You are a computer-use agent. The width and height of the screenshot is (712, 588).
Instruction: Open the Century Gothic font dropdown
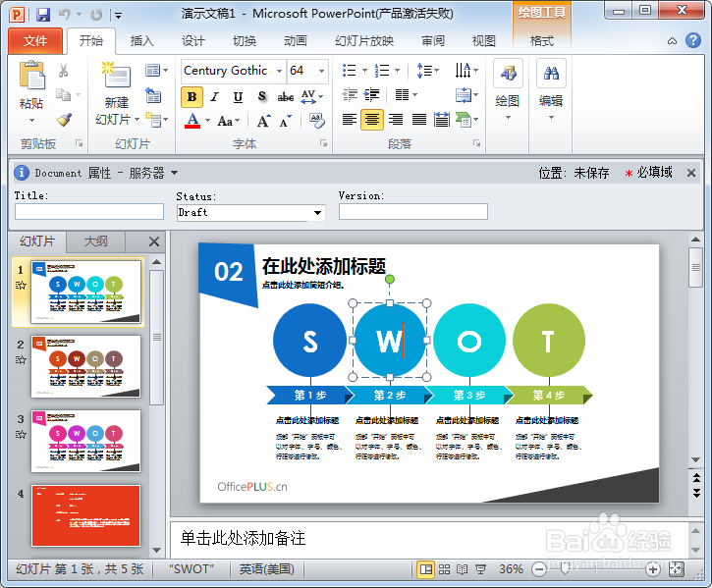(279, 71)
